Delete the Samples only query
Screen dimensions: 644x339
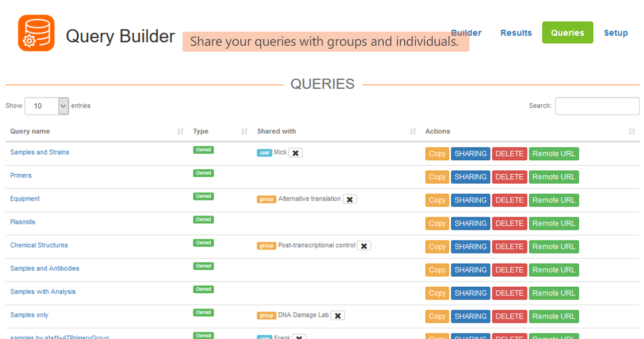(510, 316)
